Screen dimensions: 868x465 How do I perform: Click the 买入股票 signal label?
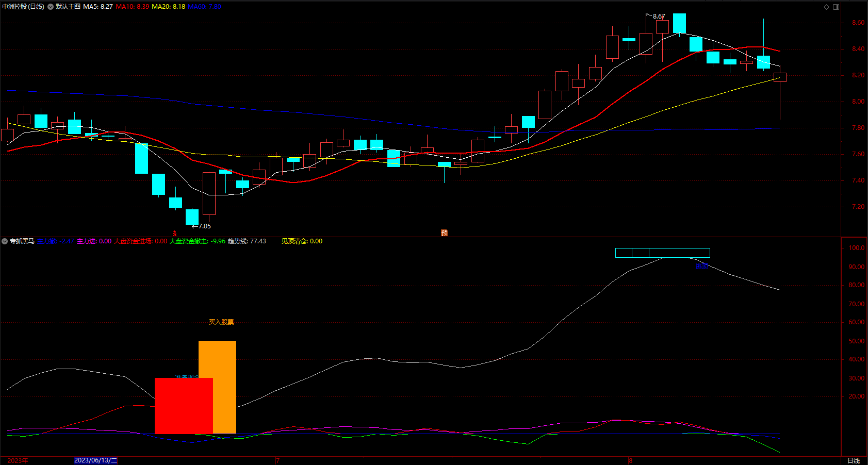(x=221, y=322)
